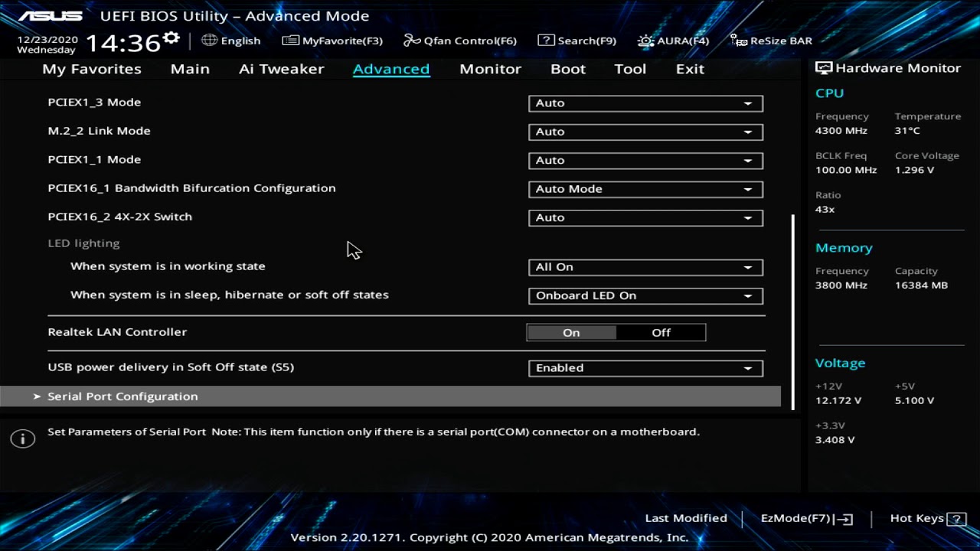The image size is (980, 551).
Task: Open PCIEX16_2 4X-2X Switch dropdown
Action: [645, 218]
